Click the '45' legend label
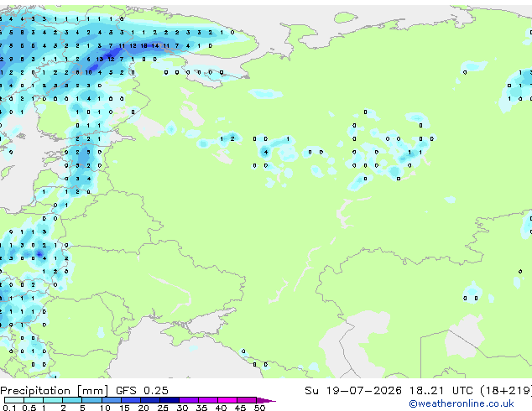 [240, 408]
